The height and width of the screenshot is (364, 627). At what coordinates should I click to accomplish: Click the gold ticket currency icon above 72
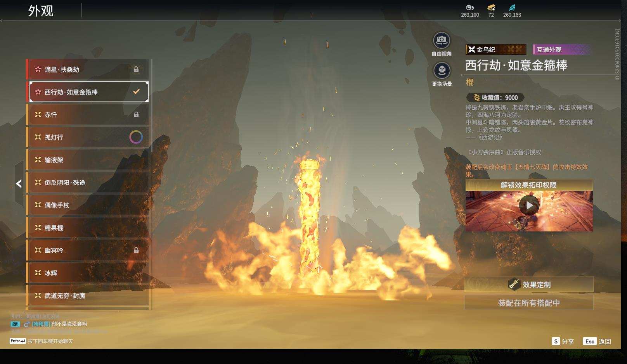(491, 7)
